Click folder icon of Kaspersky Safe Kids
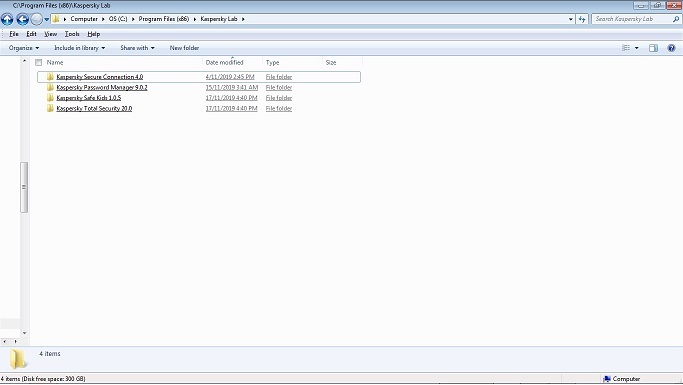Screen dimensions: 683x385 coord(50,98)
